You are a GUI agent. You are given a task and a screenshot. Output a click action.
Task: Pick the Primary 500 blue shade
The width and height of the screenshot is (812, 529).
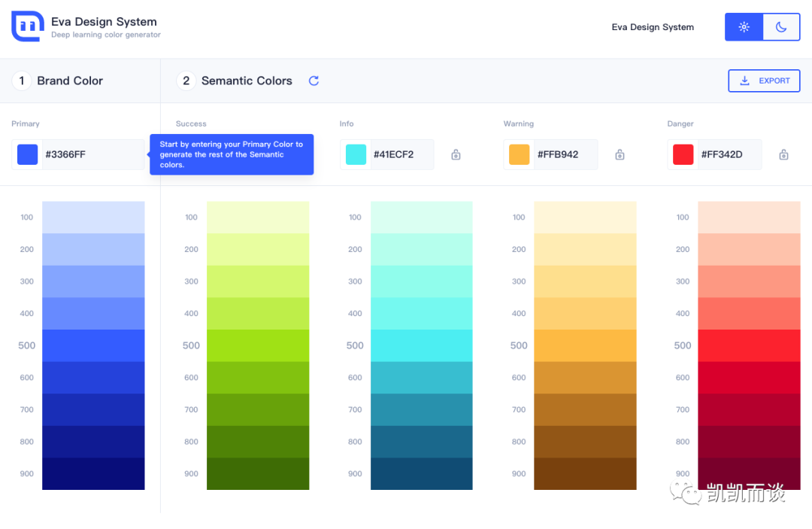93,345
